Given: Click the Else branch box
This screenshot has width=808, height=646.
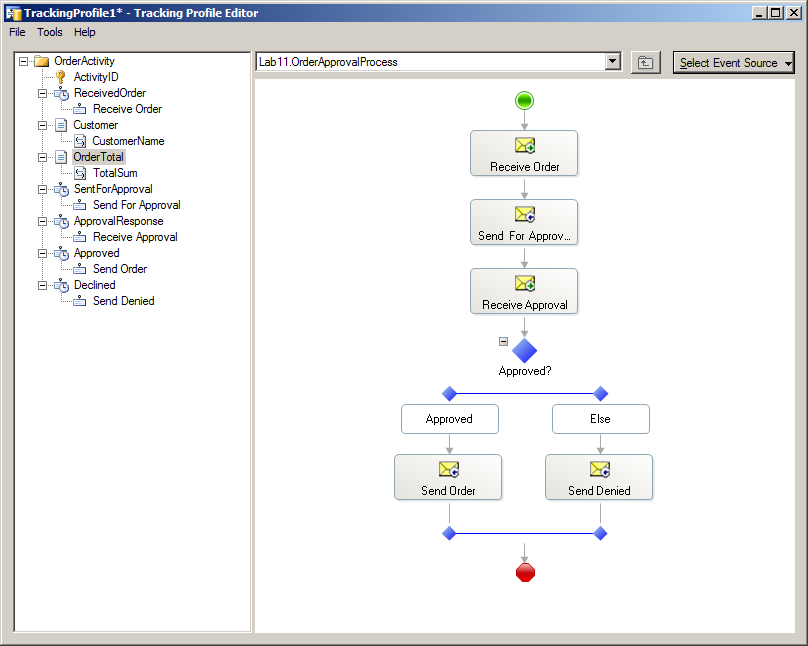Looking at the screenshot, I should pos(600,419).
